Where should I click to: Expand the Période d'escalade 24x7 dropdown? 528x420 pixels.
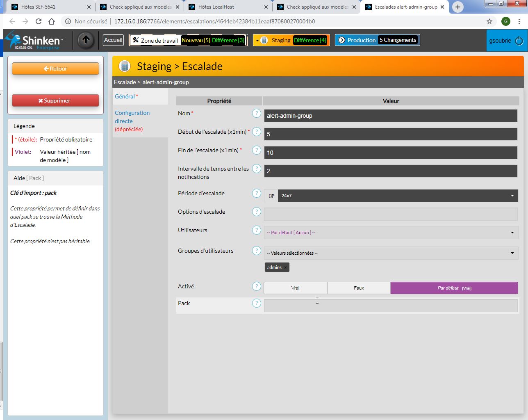(x=397, y=196)
